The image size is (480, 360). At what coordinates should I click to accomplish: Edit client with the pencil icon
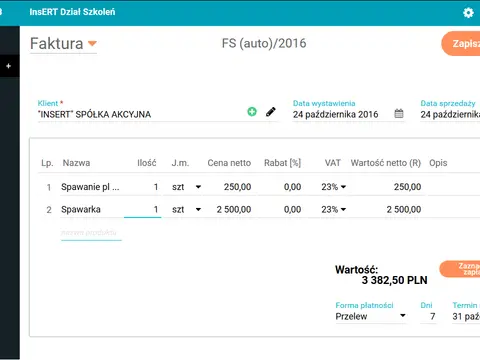pyautogui.click(x=271, y=112)
